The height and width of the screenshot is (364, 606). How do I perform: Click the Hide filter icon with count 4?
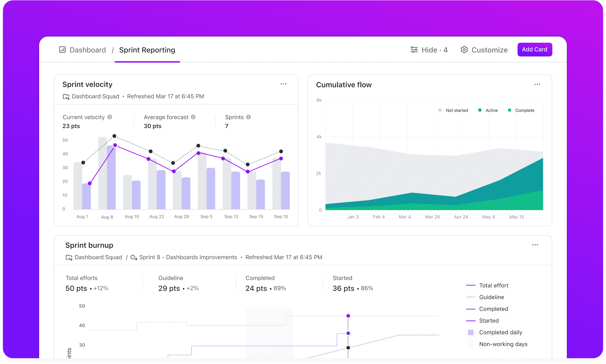click(x=429, y=49)
